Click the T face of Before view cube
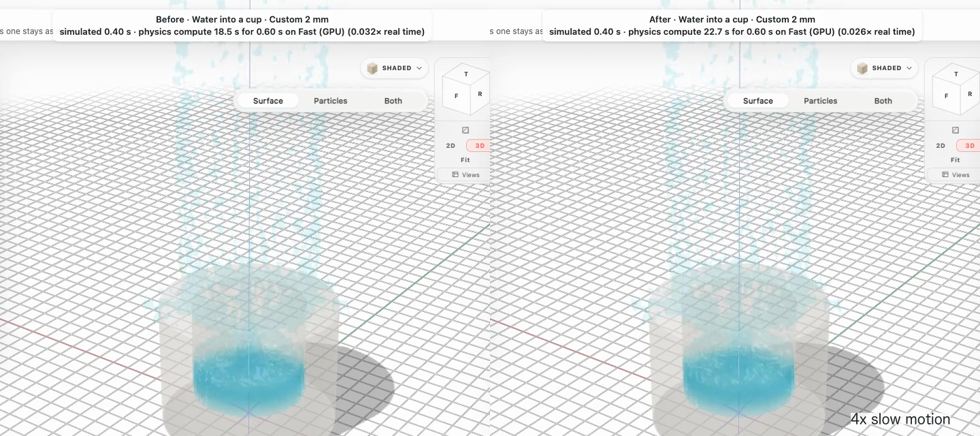 466,74
